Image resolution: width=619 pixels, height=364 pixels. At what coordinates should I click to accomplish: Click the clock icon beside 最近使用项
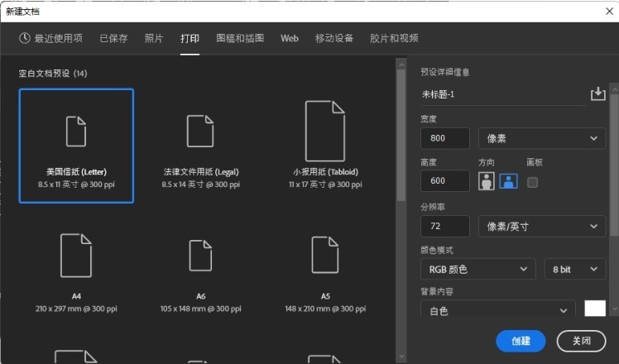pyautogui.click(x=25, y=38)
